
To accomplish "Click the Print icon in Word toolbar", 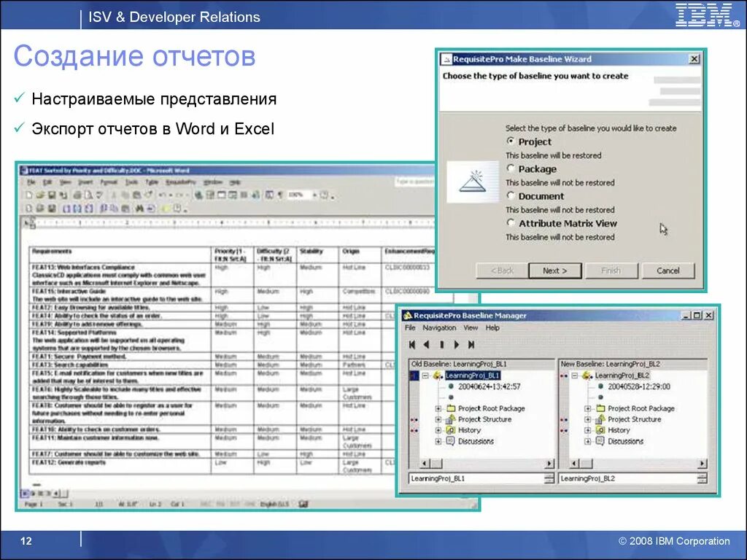I will pos(77,195).
